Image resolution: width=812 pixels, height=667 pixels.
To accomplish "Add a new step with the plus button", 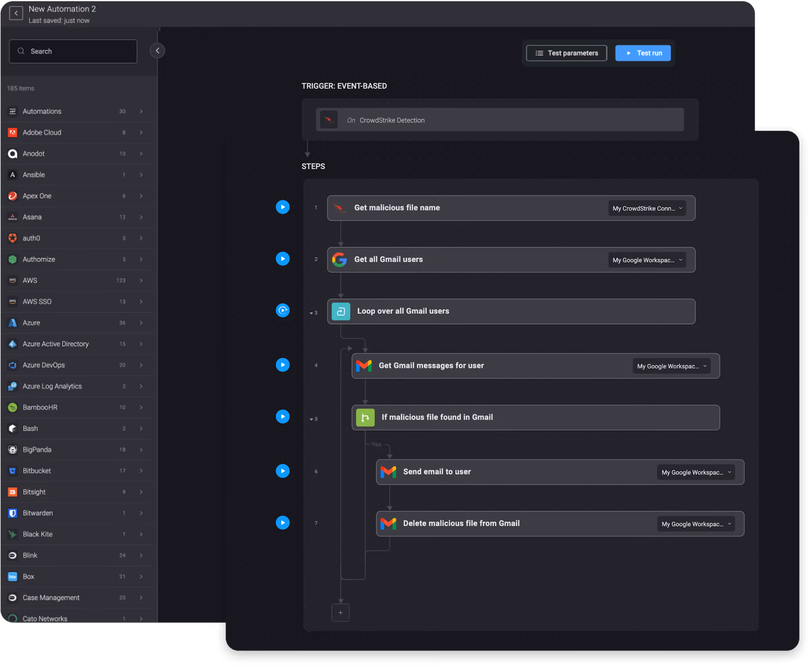I will pos(341,613).
